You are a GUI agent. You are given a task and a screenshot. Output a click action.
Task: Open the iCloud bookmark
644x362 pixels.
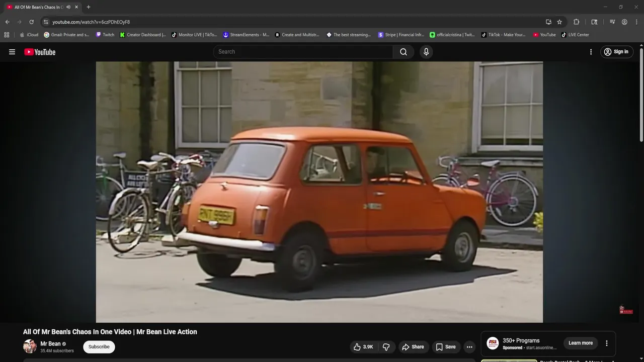click(29, 35)
